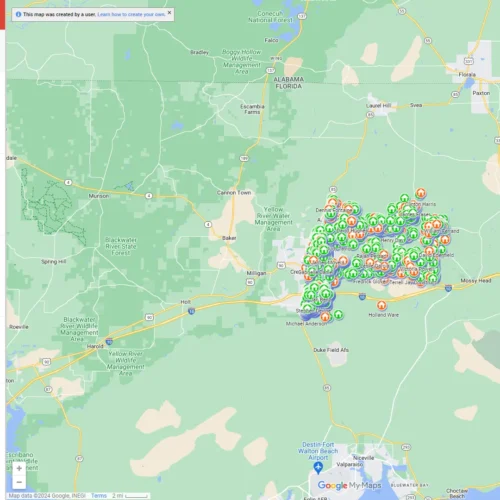The width and height of the screenshot is (500, 500).
Task: Click the 'Map data ©2024 Google, INEGI' attribution
Action: 47,496
